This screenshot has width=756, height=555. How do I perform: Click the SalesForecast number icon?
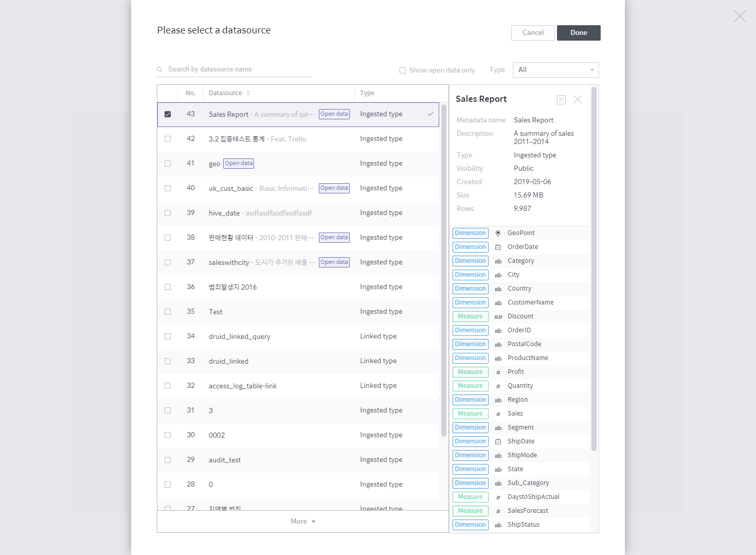[498, 511]
